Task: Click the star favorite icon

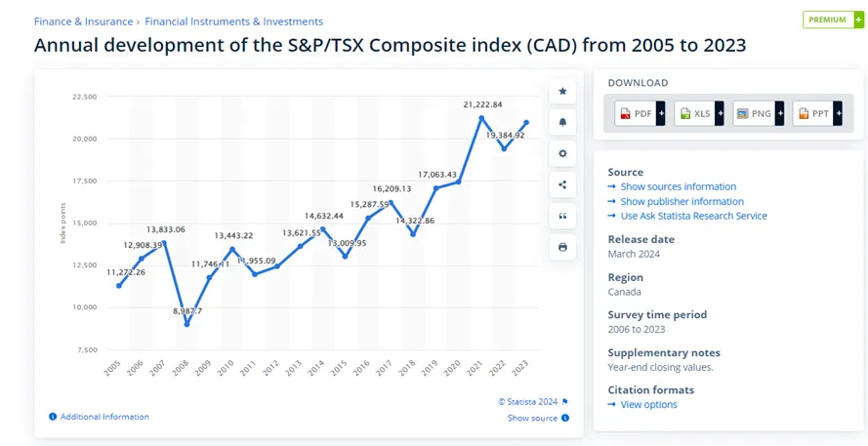Action: tap(562, 92)
